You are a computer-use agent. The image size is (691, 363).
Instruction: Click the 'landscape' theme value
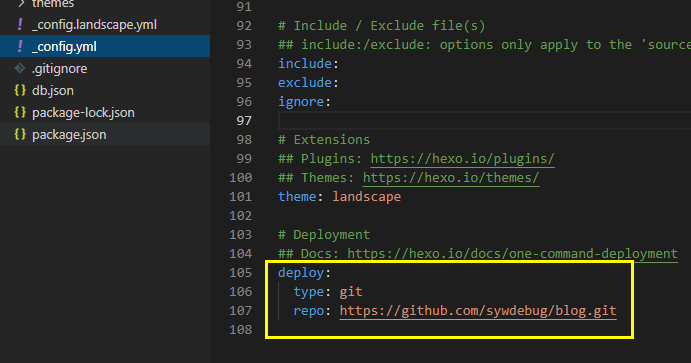pos(367,196)
